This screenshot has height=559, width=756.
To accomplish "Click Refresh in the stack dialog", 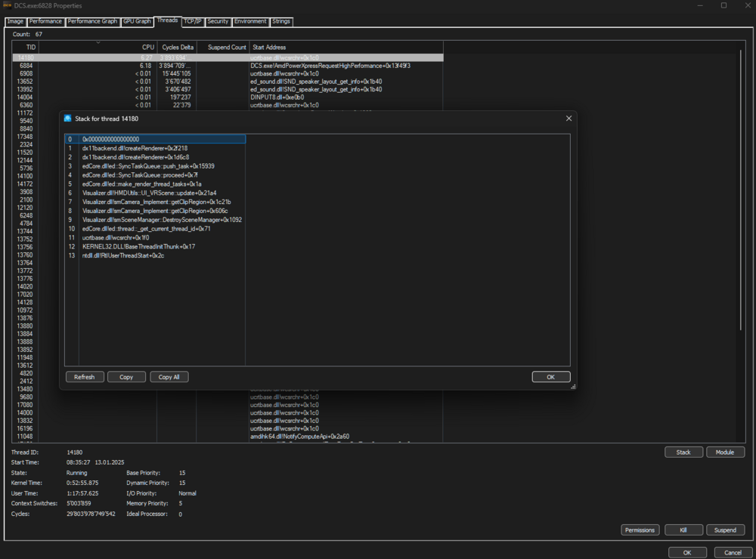I will click(85, 376).
